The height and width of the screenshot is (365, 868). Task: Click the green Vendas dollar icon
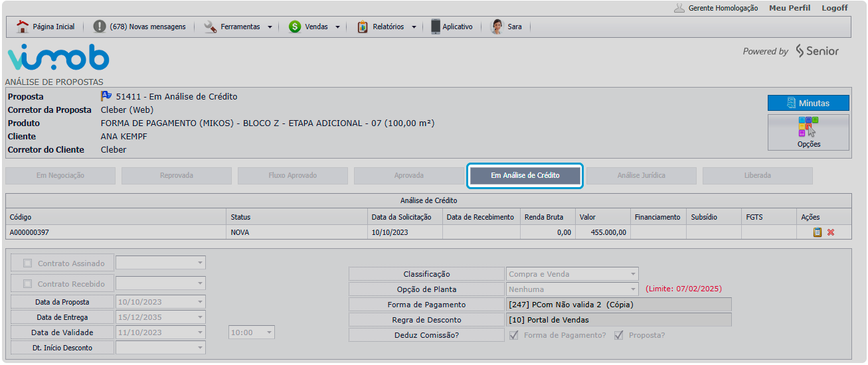tap(295, 27)
